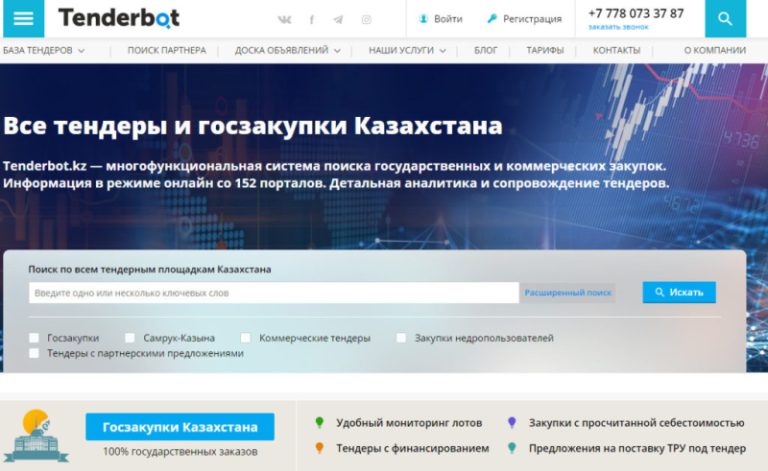
Task: Open the Instagram social icon
Action: (366, 20)
